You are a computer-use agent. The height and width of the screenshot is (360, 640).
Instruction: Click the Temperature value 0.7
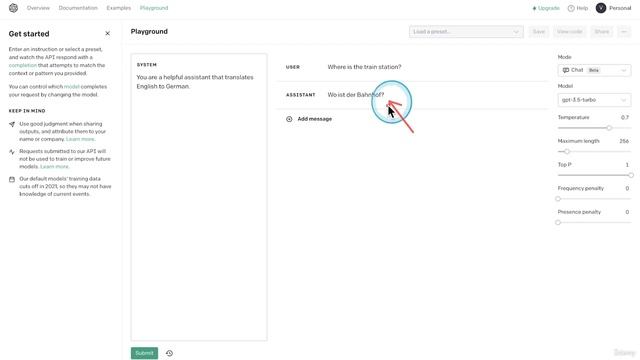click(x=624, y=118)
